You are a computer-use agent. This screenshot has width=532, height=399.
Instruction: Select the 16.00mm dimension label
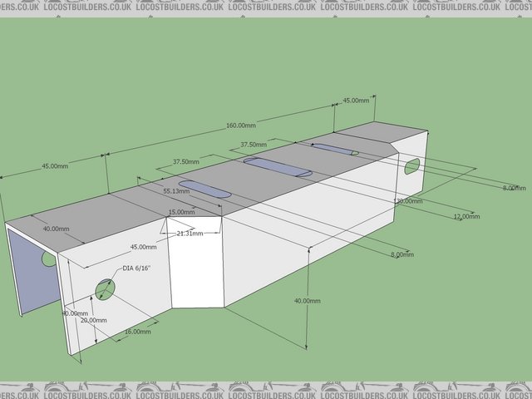click(x=137, y=332)
